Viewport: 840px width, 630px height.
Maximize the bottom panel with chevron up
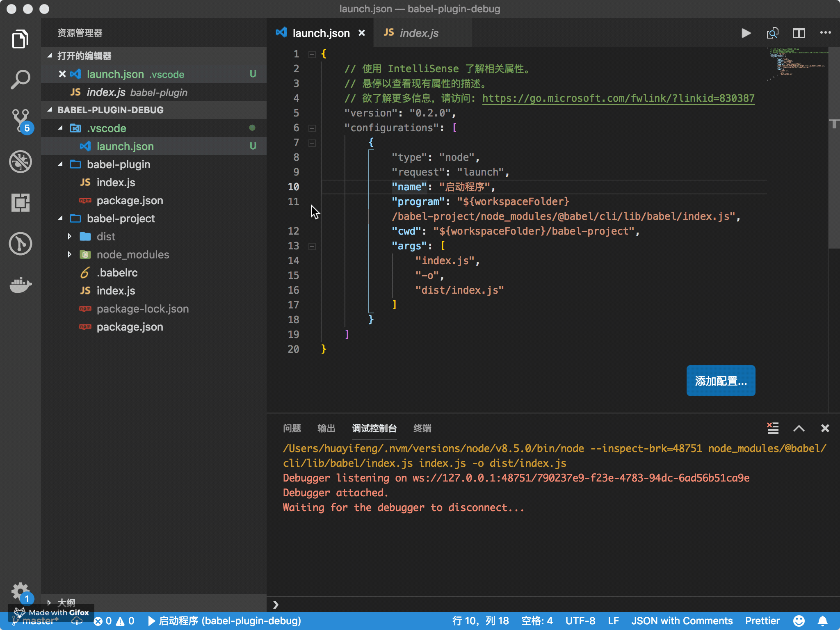tap(799, 428)
